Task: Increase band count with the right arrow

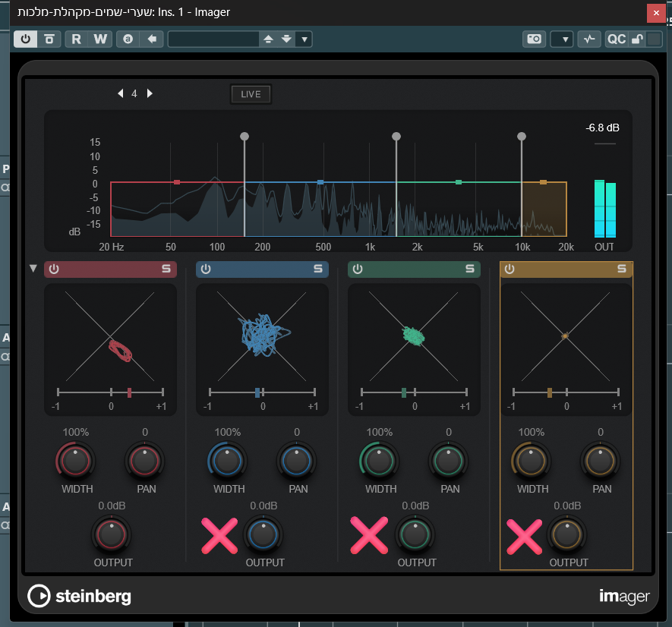Action: pos(150,93)
